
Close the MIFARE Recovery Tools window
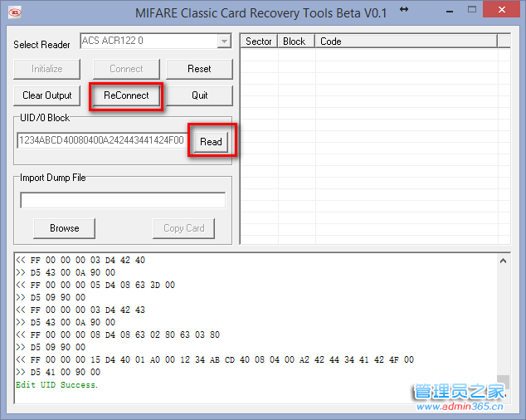pyautogui.click(x=501, y=9)
